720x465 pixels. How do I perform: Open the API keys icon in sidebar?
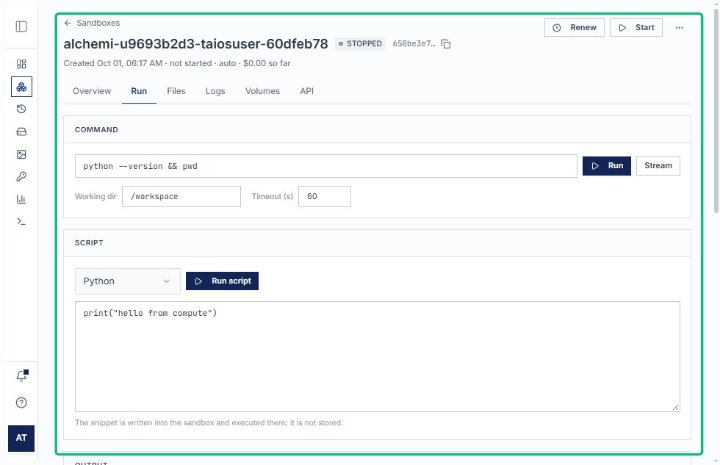point(21,177)
